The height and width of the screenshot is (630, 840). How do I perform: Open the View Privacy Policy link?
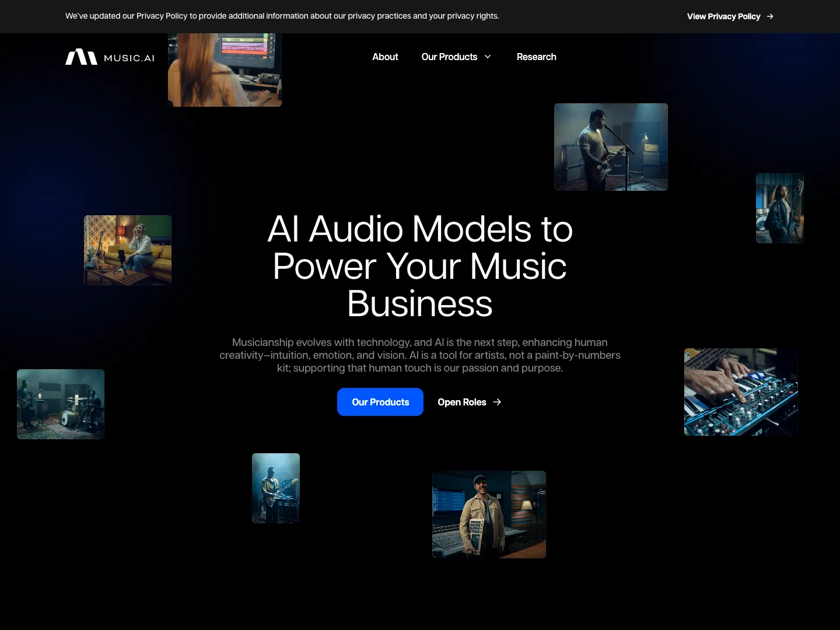[730, 16]
